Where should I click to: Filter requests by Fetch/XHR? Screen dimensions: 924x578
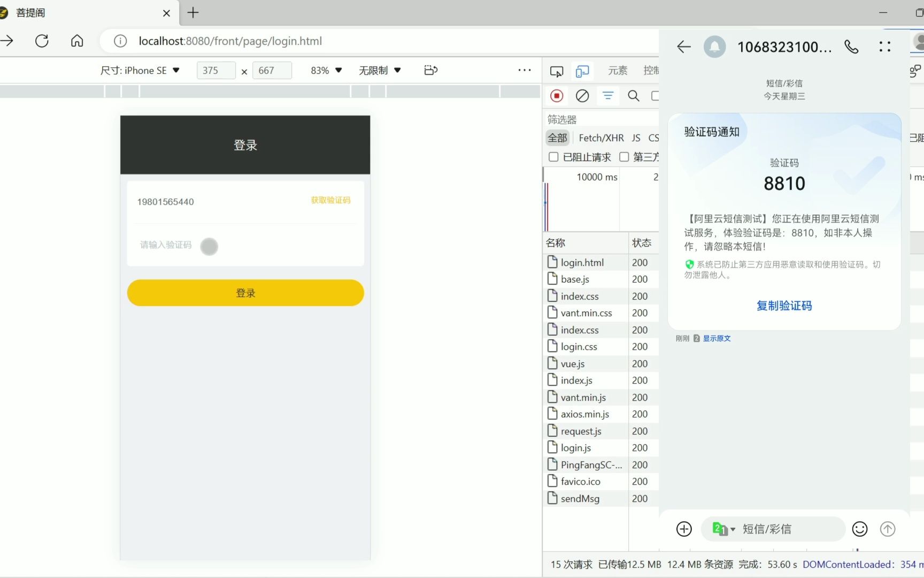click(x=601, y=138)
